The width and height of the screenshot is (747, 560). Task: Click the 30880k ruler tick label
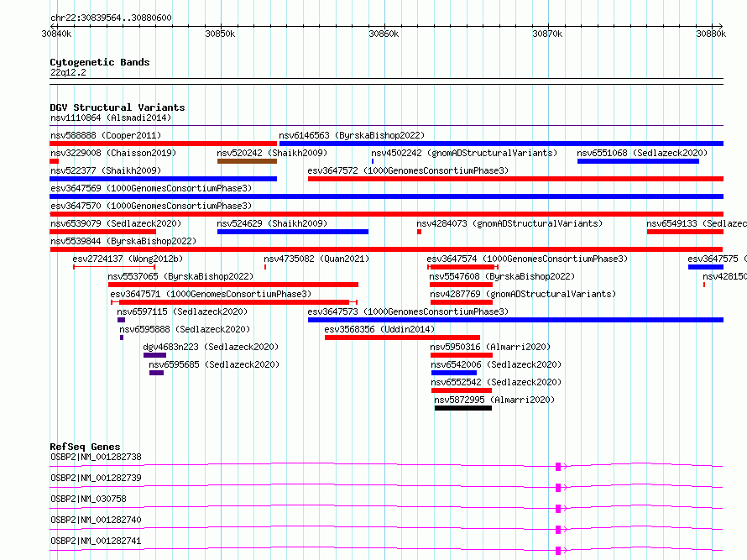click(x=711, y=34)
